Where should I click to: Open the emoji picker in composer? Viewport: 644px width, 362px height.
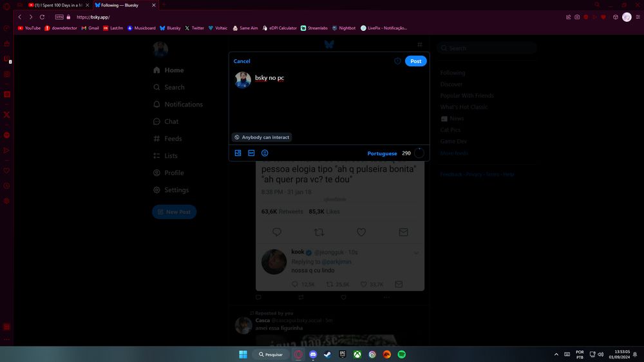click(x=265, y=153)
